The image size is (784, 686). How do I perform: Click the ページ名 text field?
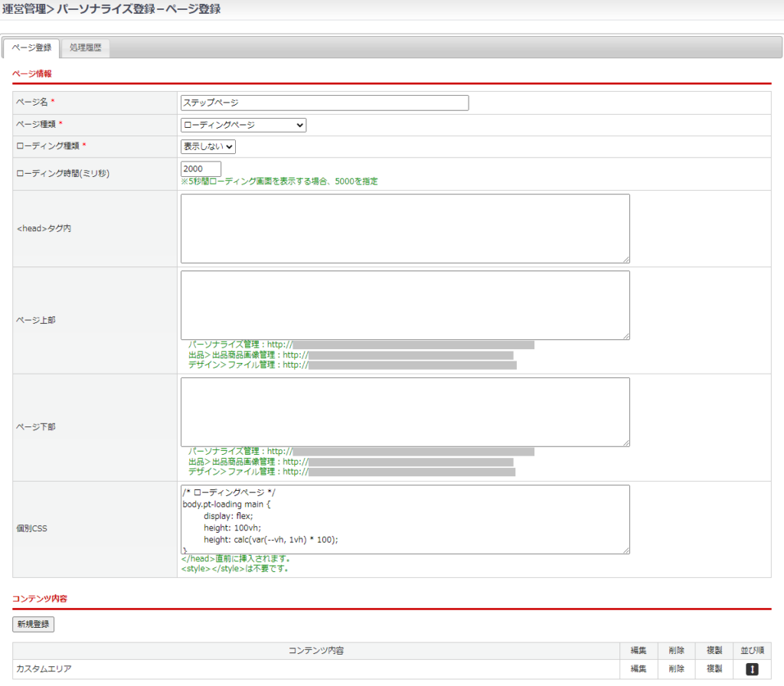[x=325, y=103]
